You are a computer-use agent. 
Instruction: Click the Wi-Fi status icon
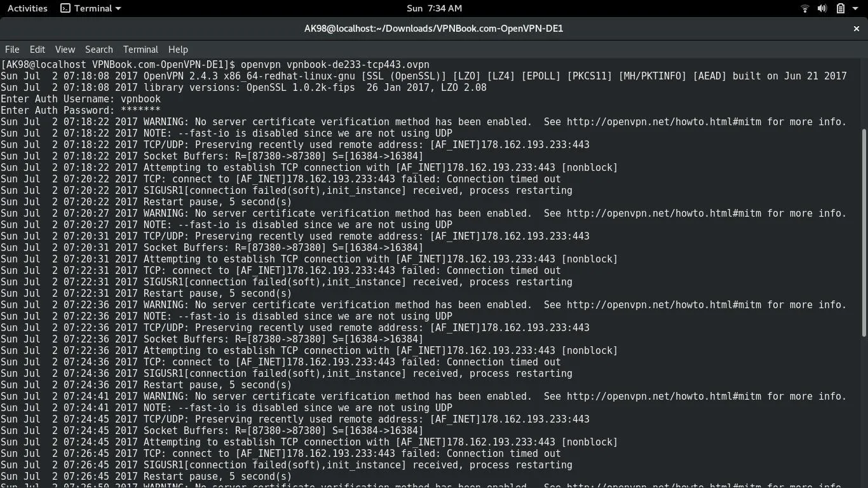tap(804, 8)
